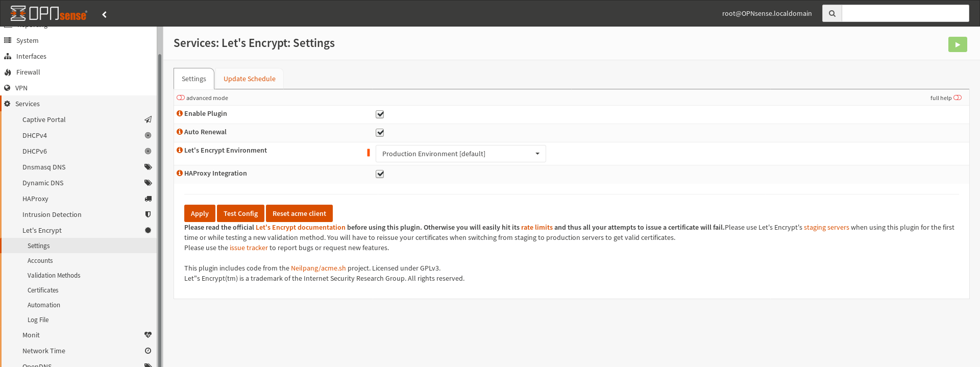980x367 pixels.
Task: Open Certificates under Let's Encrypt
Action: point(43,290)
